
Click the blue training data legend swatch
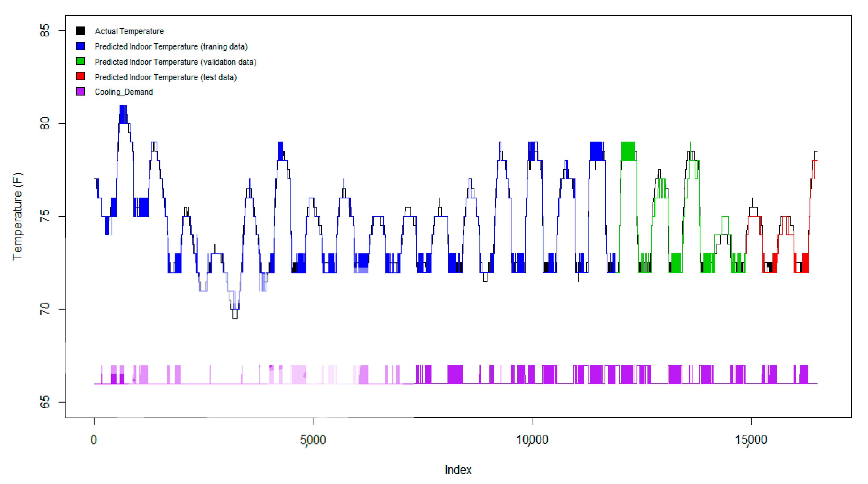80,46
